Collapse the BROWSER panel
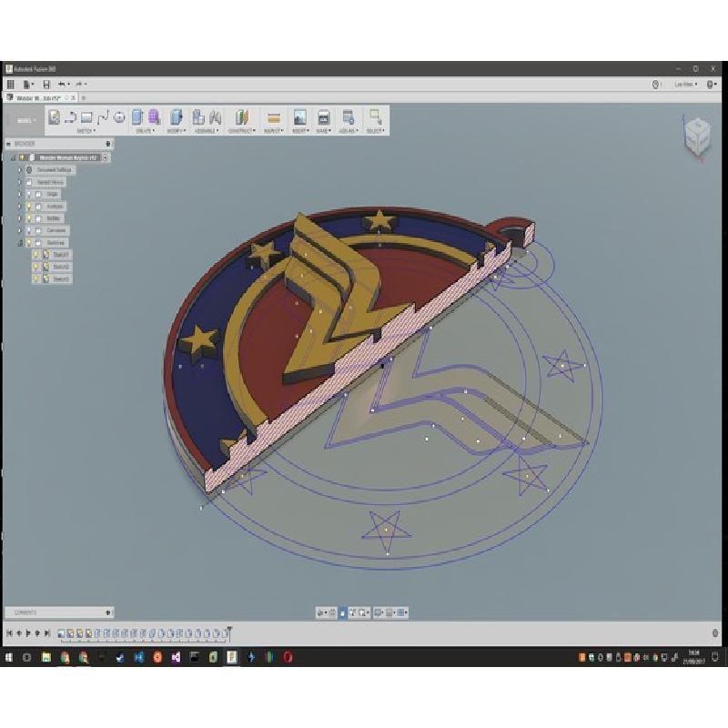 coord(9,144)
